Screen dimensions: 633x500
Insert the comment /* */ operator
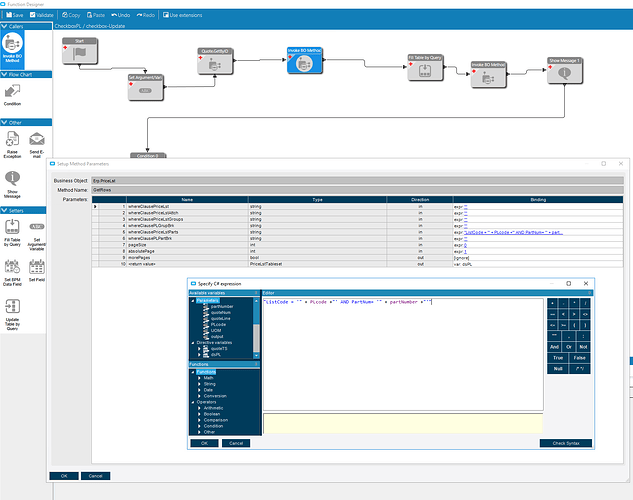(580, 368)
